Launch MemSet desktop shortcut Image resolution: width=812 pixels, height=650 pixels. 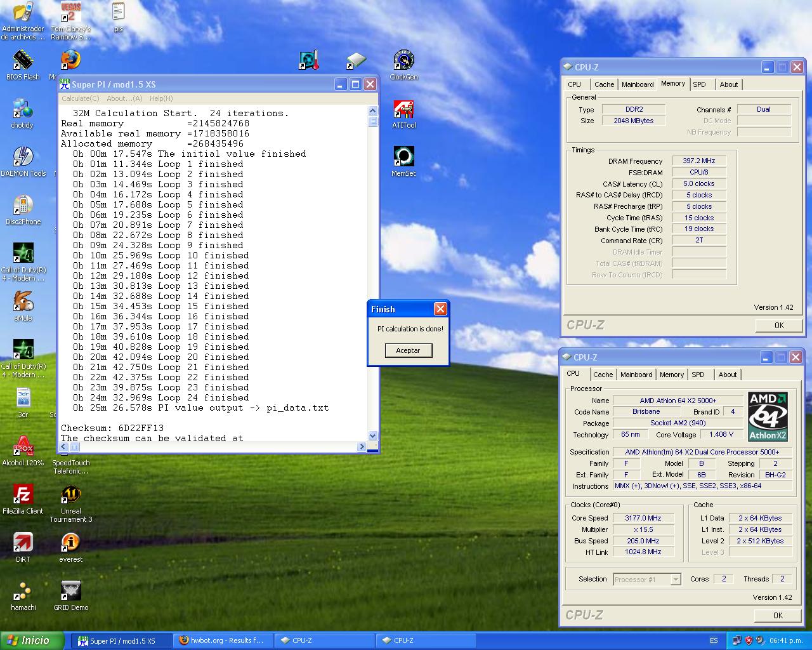[403, 162]
